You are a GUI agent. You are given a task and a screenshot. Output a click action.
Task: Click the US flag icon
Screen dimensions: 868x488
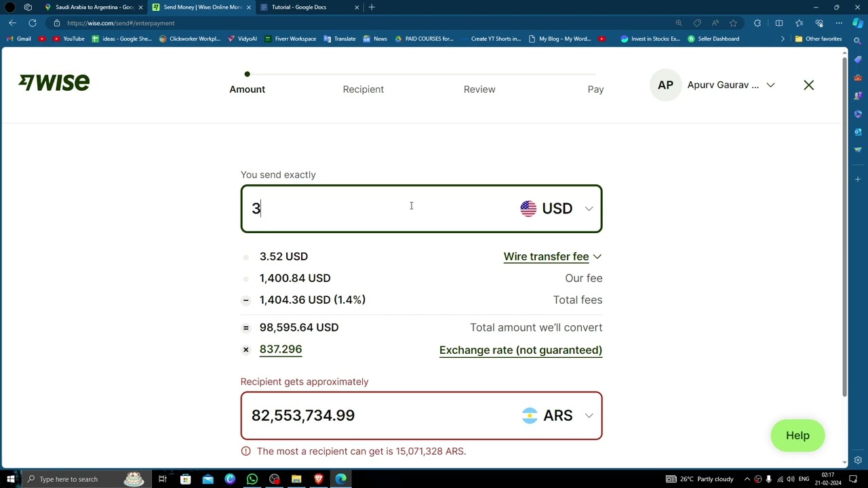[x=528, y=209]
